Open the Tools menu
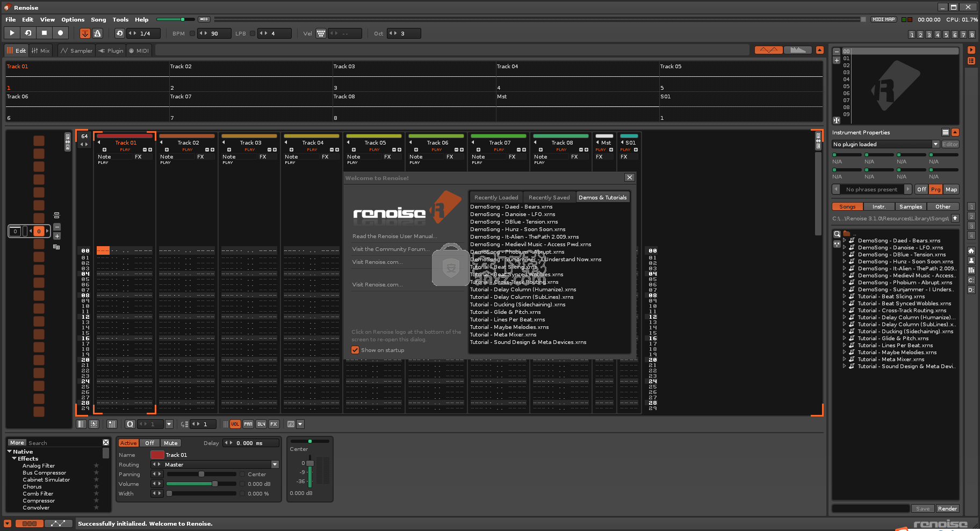This screenshot has width=980, height=531. pyautogui.click(x=120, y=19)
